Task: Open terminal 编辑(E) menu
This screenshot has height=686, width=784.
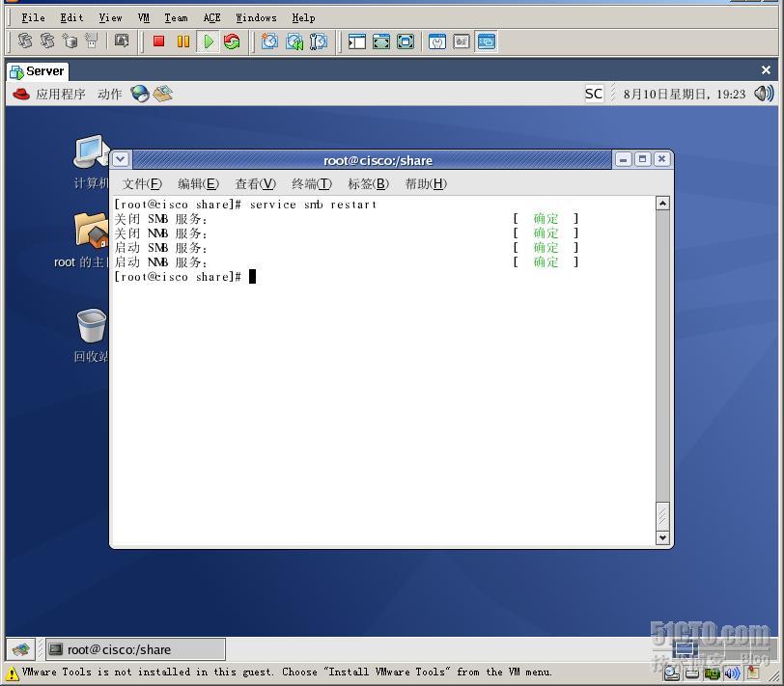Action: coord(198,184)
